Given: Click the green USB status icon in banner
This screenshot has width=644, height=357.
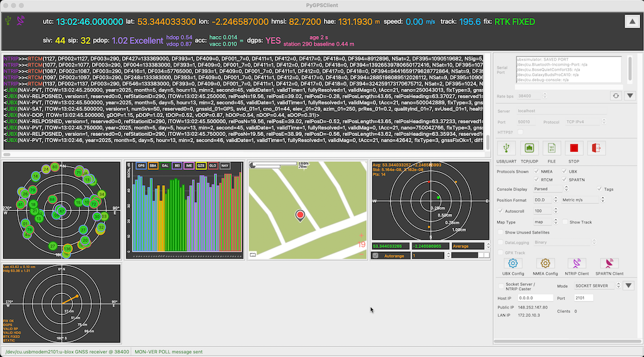Looking at the screenshot, I should pyautogui.click(x=8, y=20).
